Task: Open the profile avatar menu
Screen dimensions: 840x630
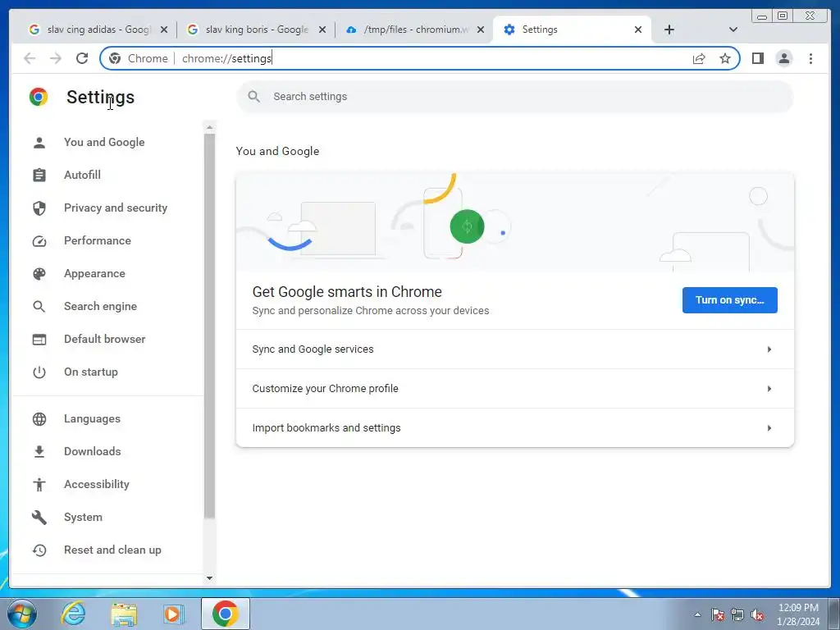Action: point(783,58)
